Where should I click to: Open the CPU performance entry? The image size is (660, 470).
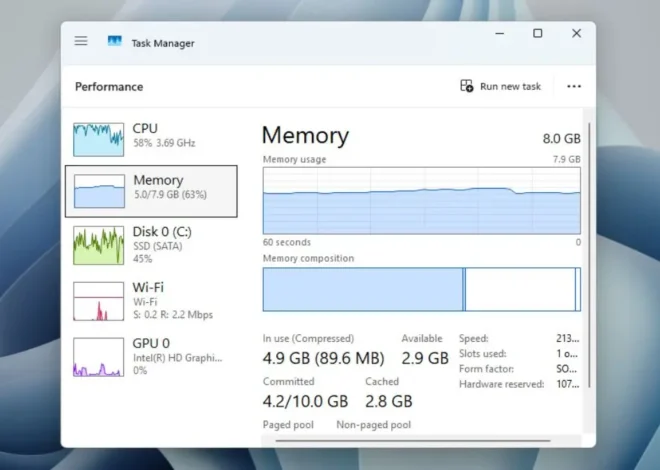pos(152,139)
